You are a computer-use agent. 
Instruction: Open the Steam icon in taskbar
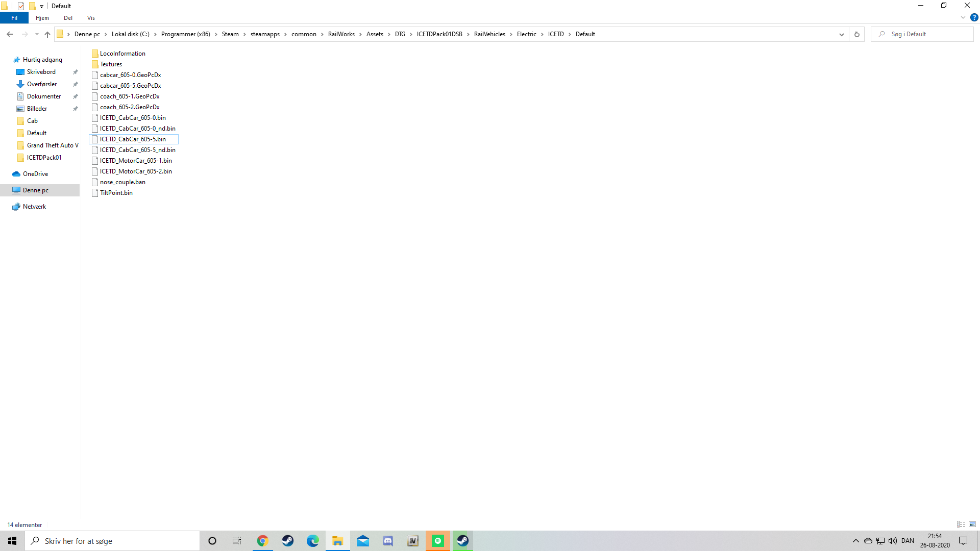pos(288,541)
